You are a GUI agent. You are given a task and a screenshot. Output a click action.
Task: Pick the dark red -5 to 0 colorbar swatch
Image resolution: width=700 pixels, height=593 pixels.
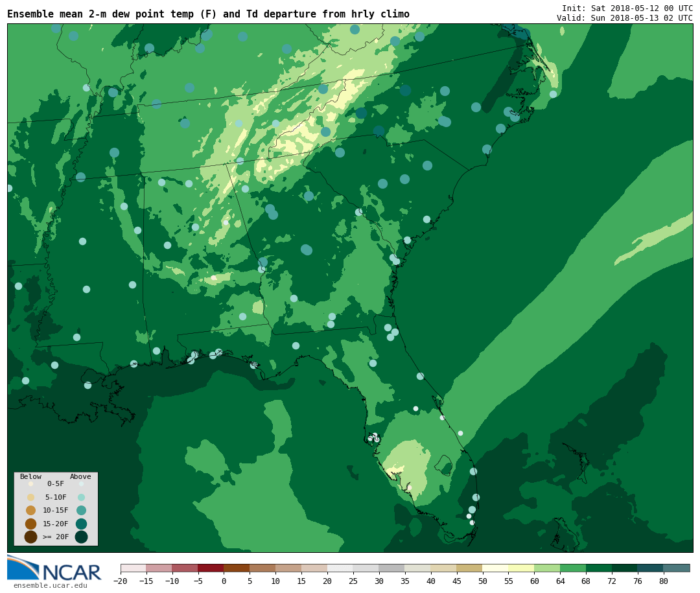[x=211, y=568]
